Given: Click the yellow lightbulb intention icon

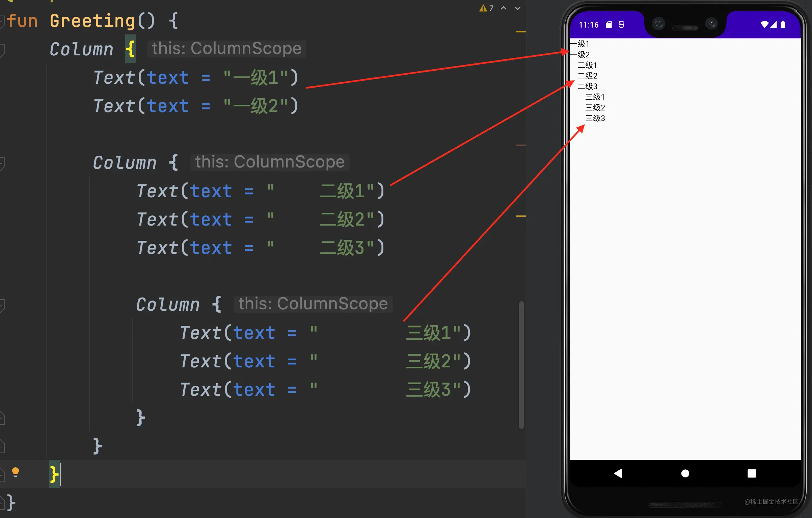Looking at the screenshot, I should coord(16,472).
